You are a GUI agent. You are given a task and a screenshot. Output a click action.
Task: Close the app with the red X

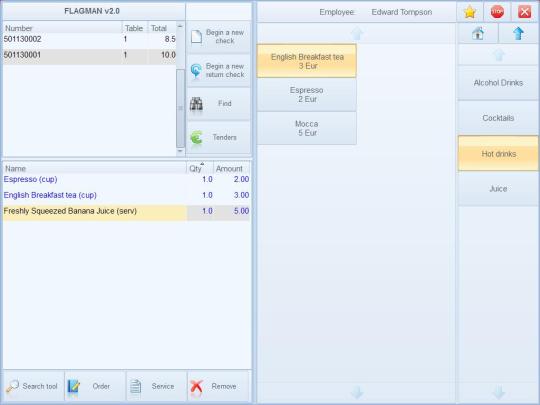[525, 12]
